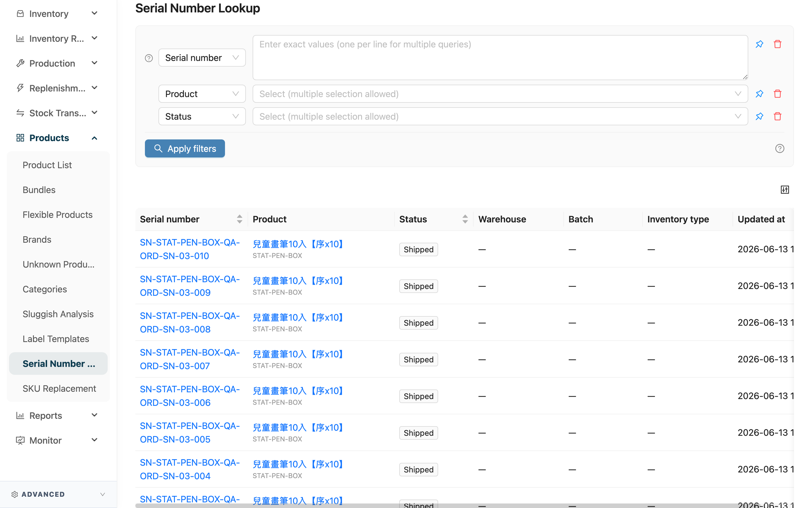Sort by Status column arrows

(465, 219)
